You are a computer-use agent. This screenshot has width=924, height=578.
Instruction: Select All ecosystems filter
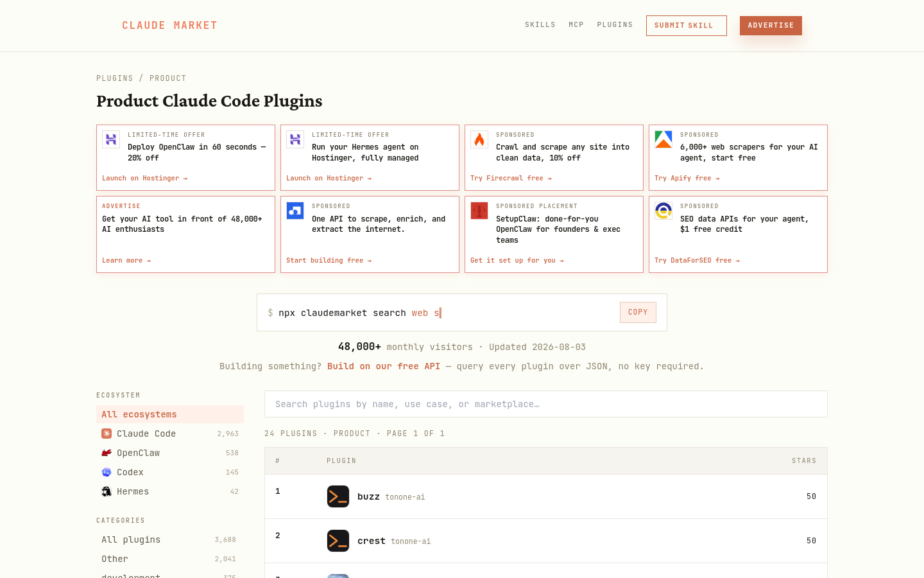pyautogui.click(x=170, y=414)
